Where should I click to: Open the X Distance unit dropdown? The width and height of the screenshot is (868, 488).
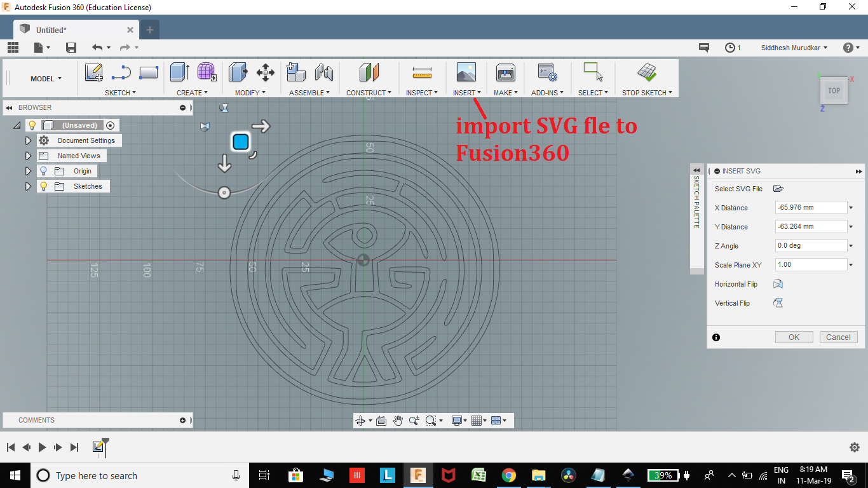pyautogui.click(x=850, y=207)
